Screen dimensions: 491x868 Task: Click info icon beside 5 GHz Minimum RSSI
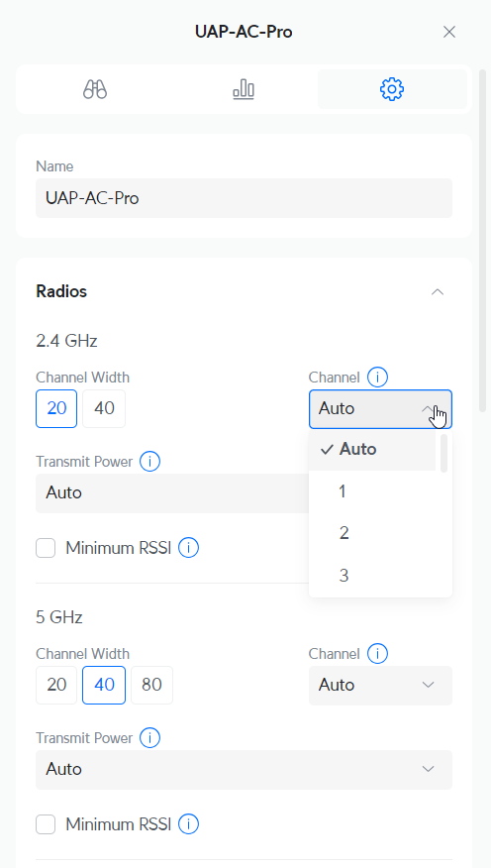(188, 824)
